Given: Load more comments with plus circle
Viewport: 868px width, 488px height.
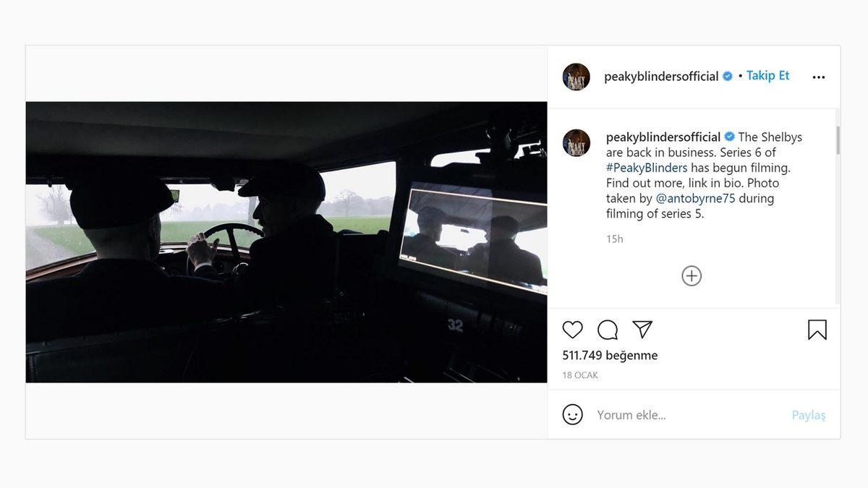Looking at the screenshot, I should (692, 275).
